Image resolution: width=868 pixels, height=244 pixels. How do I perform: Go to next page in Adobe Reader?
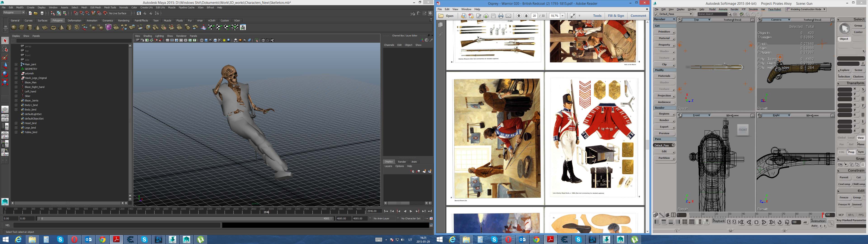tap(526, 16)
